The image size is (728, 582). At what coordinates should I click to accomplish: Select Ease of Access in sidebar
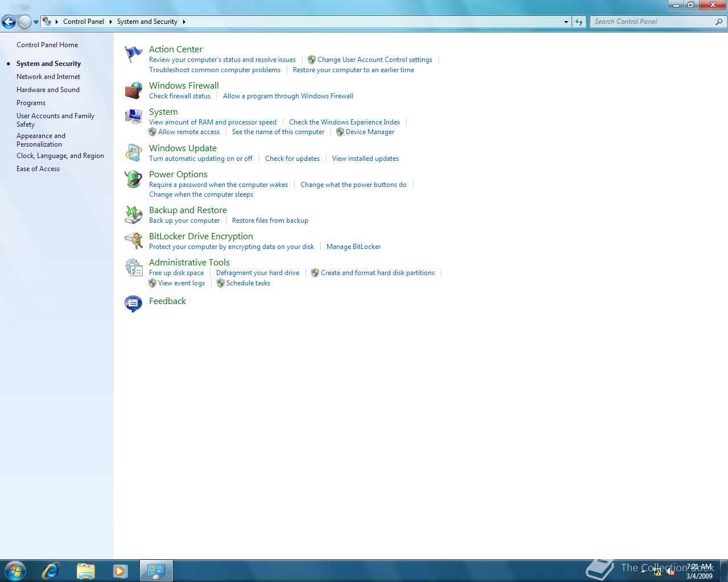coord(38,169)
